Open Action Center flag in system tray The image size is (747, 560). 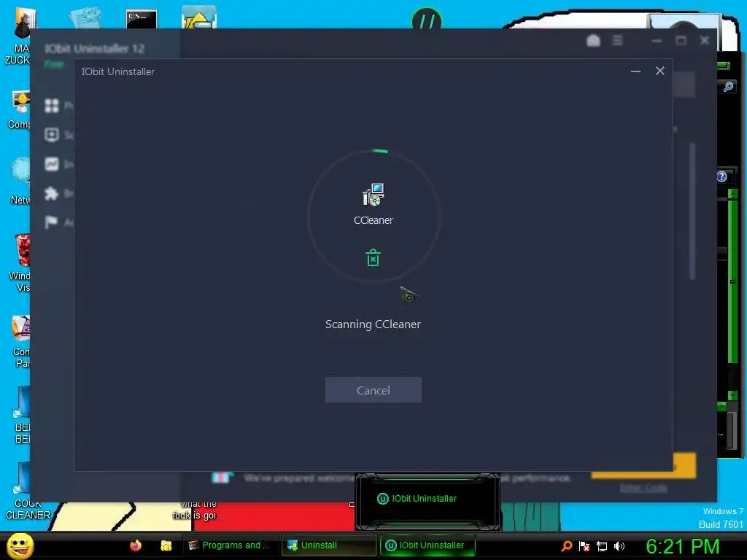pyautogui.click(x=584, y=546)
